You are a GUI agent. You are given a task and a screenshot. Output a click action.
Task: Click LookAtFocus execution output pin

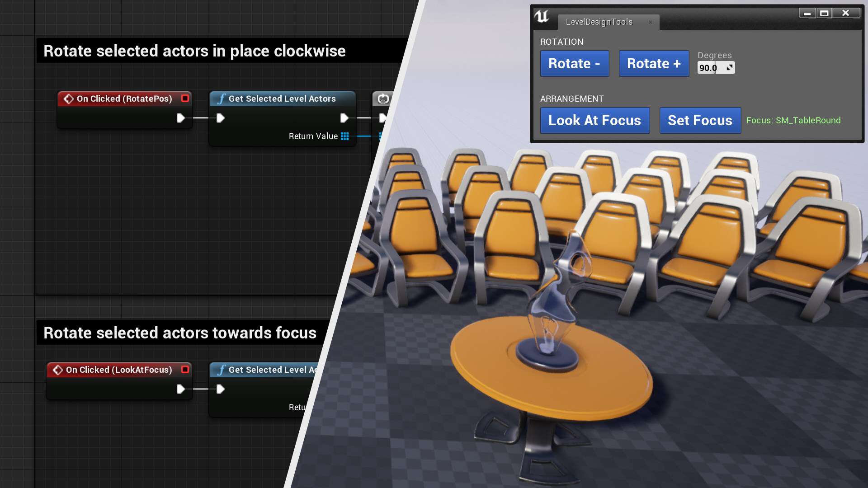tap(180, 389)
